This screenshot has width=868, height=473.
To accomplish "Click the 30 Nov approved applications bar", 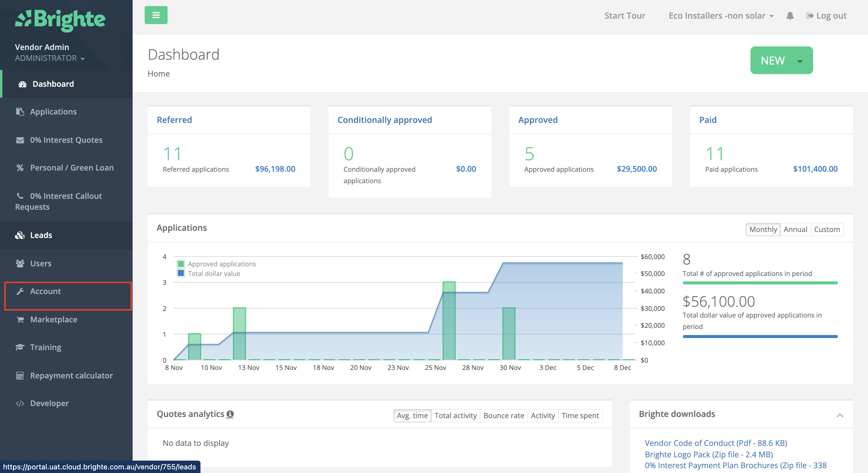I will 509,334.
